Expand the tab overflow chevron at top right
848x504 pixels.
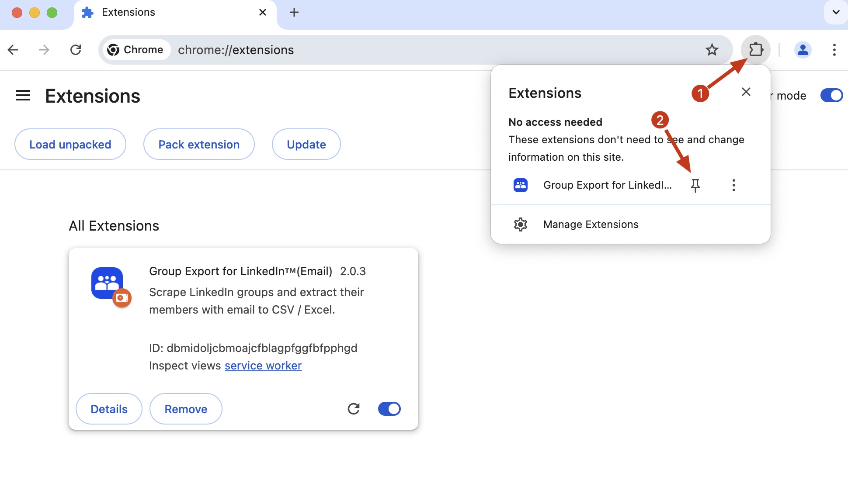[836, 12]
